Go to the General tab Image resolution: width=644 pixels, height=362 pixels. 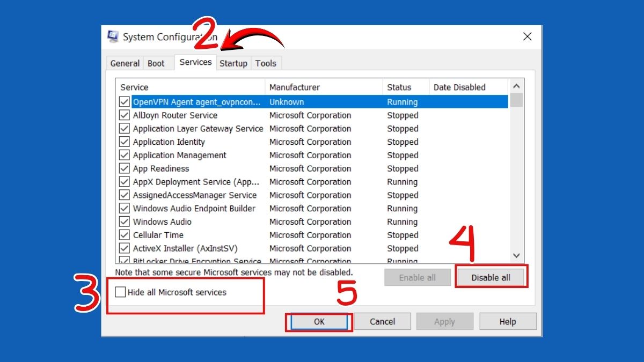[125, 63]
